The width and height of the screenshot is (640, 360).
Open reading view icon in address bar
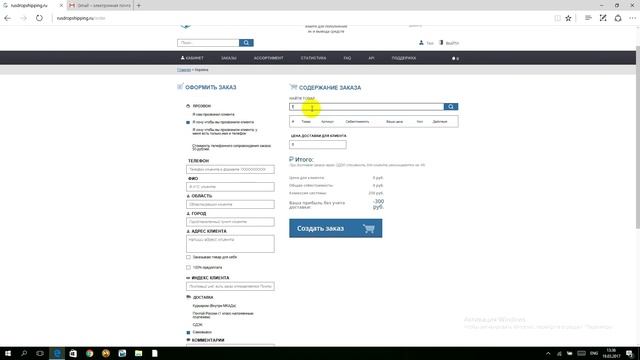557,18
